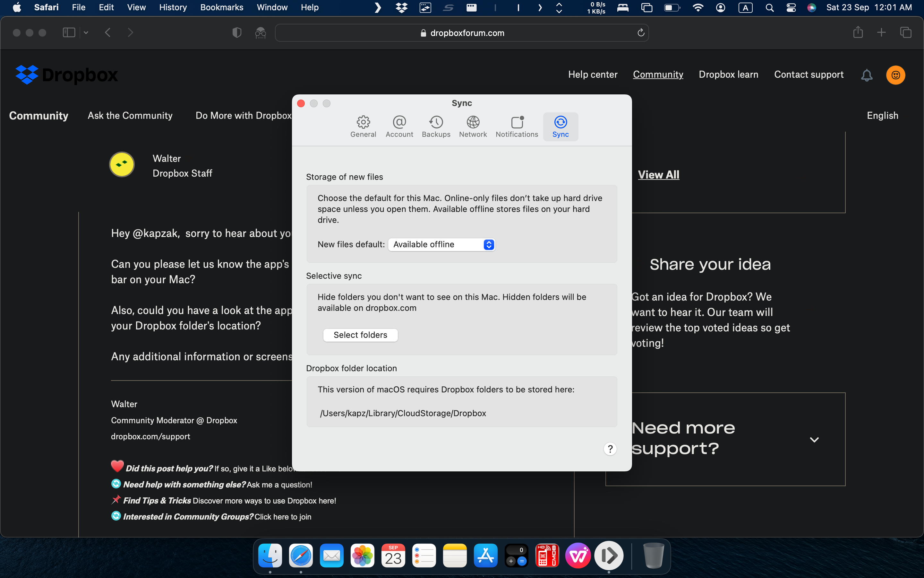Open the Notifications tab
This screenshot has height=578, width=924.
[517, 127]
